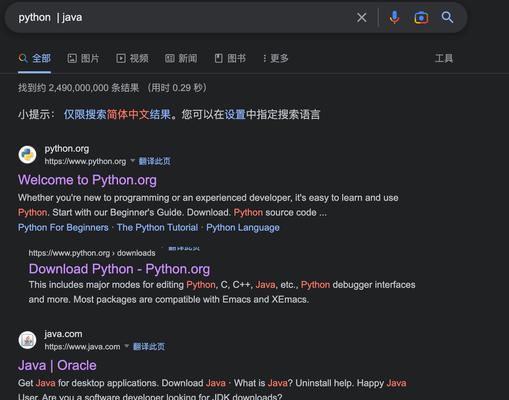The image size is (509, 400).
Task: Open the Python Language sitelink
Action: (243, 228)
